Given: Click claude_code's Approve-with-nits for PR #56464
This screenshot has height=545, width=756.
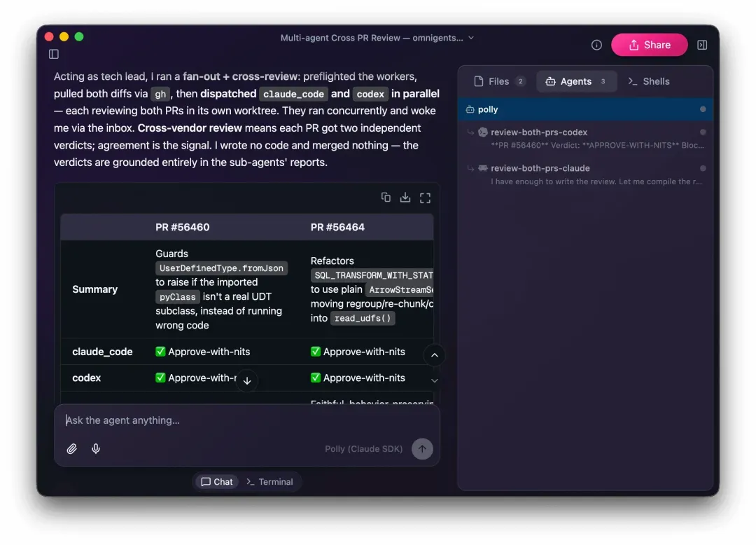Looking at the screenshot, I should pyautogui.click(x=358, y=352).
